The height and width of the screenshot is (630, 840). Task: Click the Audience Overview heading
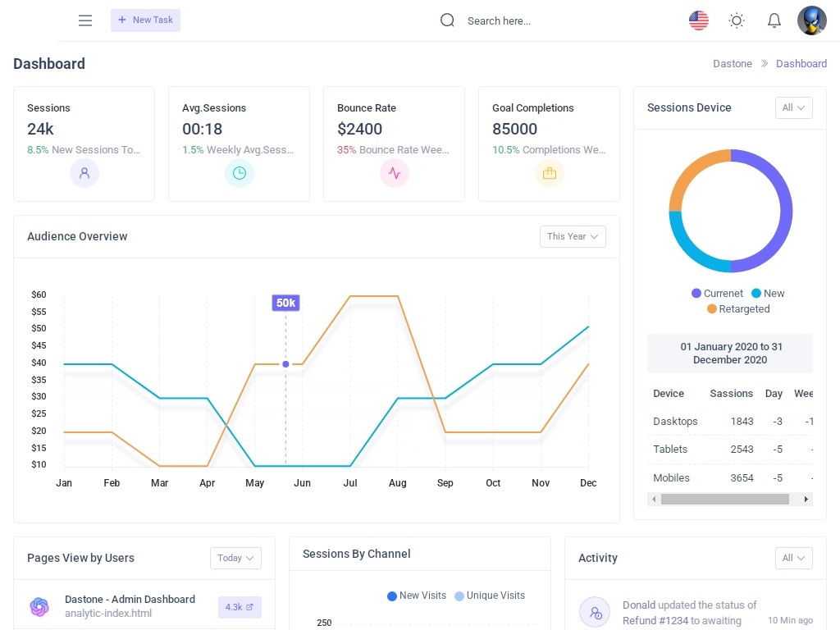pos(77,236)
